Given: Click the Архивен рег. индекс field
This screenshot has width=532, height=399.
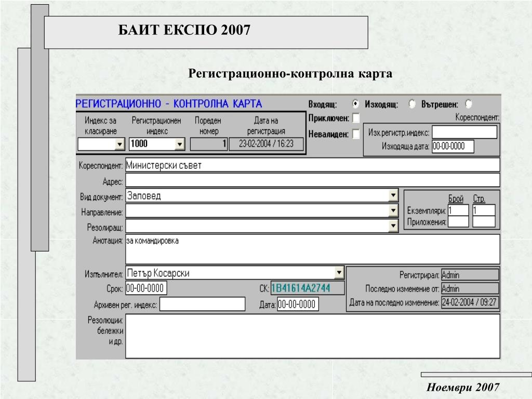Looking at the screenshot, I should tap(202, 304).
